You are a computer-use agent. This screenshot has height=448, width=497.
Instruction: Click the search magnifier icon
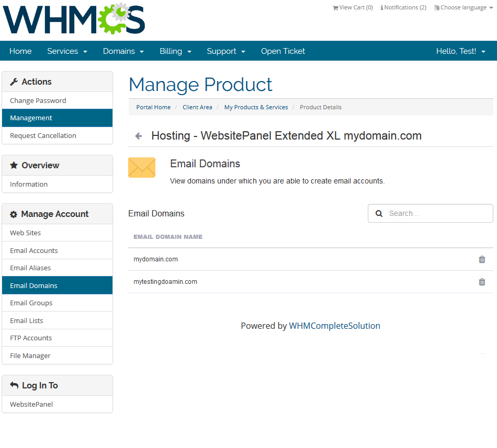point(379,213)
